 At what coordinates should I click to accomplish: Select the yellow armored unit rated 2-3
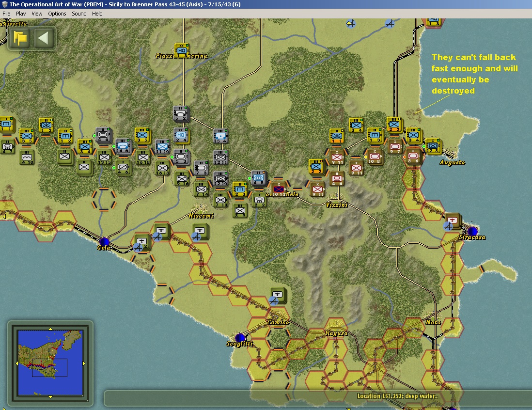[240, 189]
